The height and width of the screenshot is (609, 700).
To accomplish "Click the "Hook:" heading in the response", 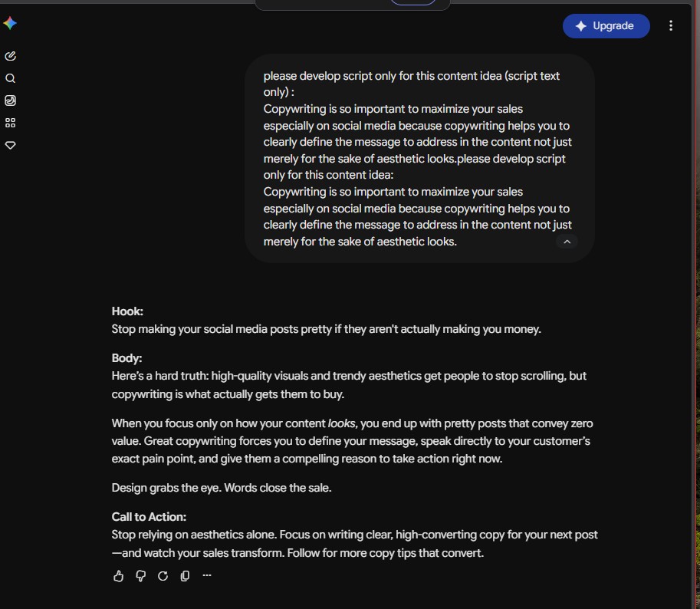I will [x=127, y=311].
